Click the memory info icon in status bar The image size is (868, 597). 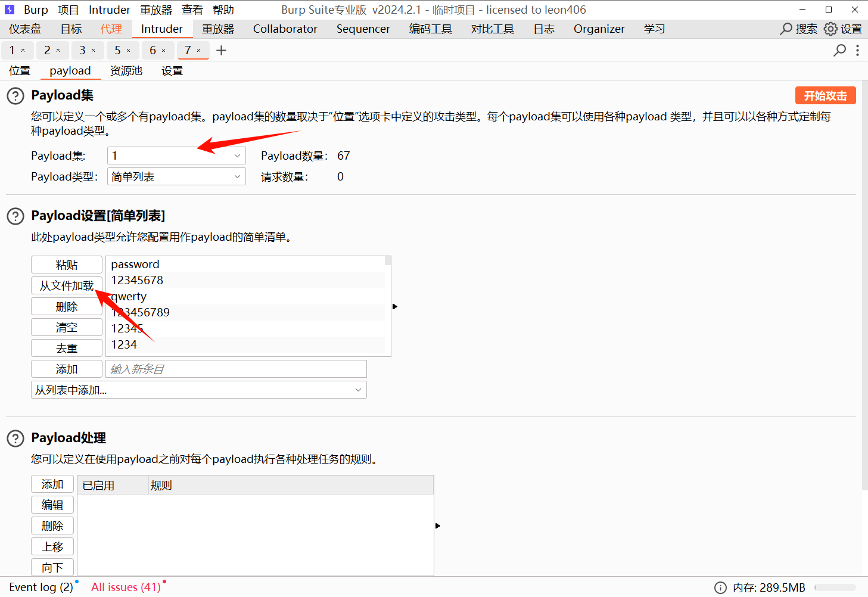pyautogui.click(x=720, y=587)
